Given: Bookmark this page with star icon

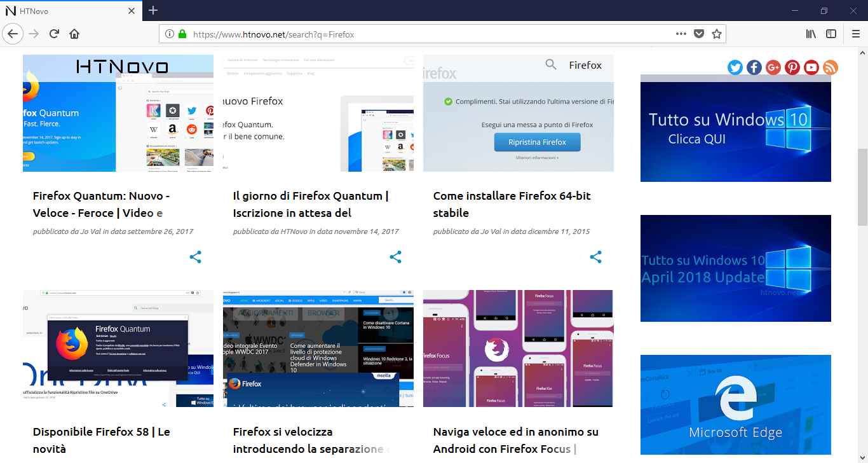Looking at the screenshot, I should 717,34.
